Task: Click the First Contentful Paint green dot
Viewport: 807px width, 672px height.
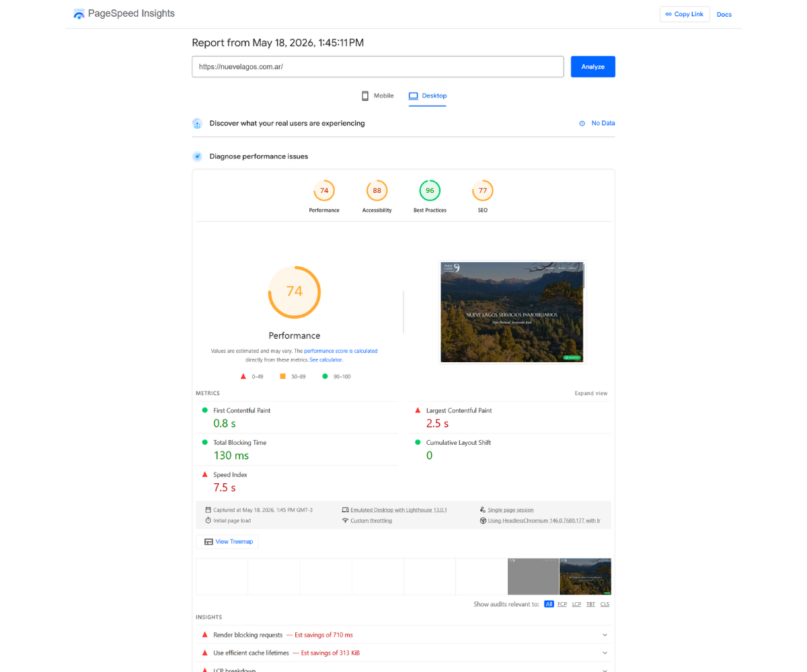Action: tap(205, 410)
